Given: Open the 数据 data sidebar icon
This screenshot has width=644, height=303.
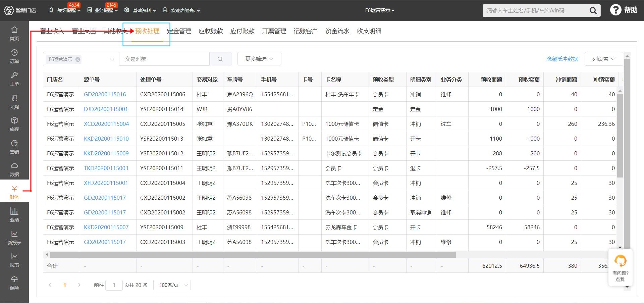Looking at the screenshot, I should [x=14, y=169].
